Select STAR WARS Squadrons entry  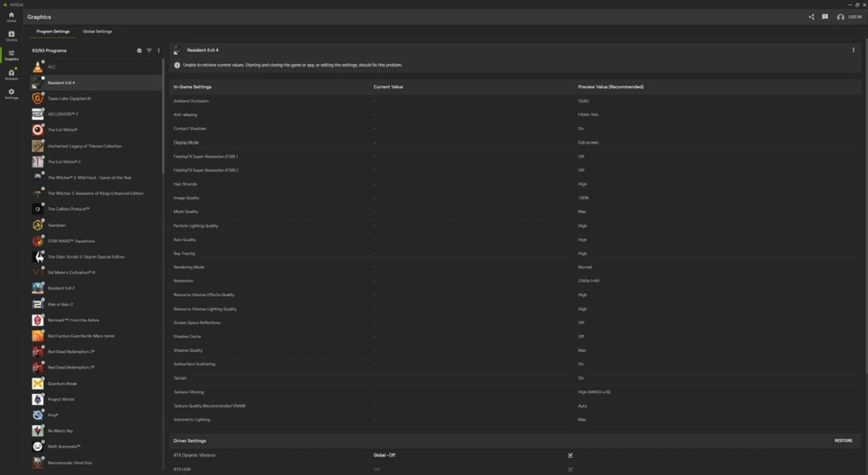96,241
